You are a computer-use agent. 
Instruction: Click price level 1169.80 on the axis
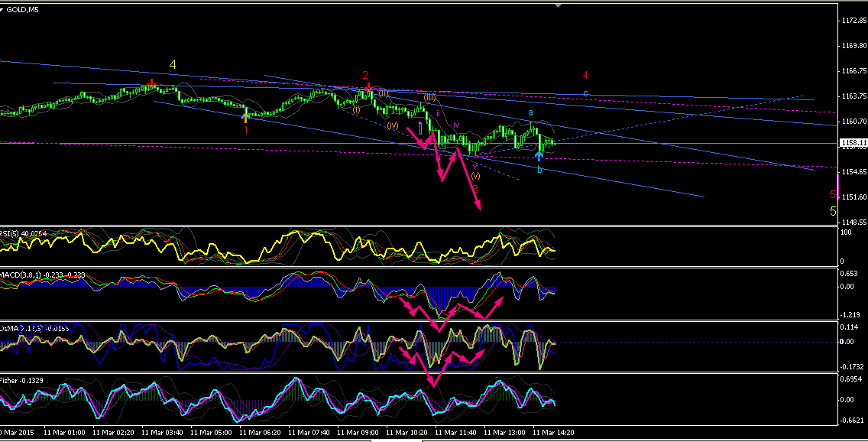854,46
